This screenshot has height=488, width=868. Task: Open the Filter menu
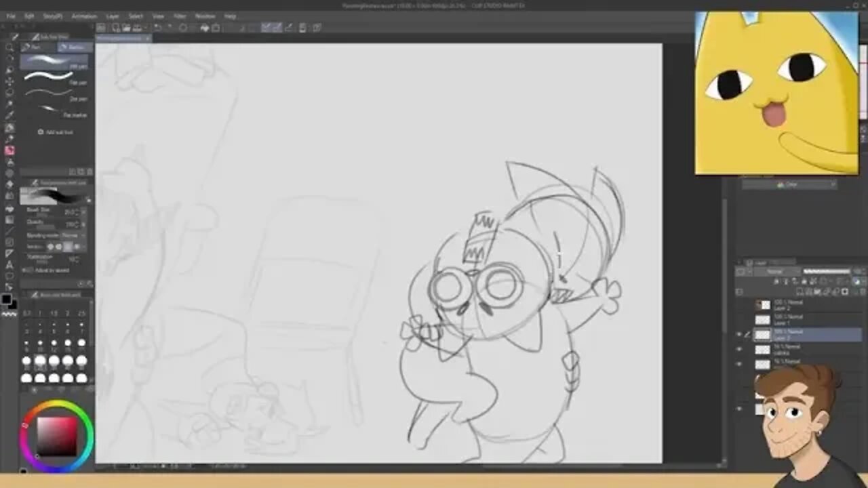(x=180, y=16)
